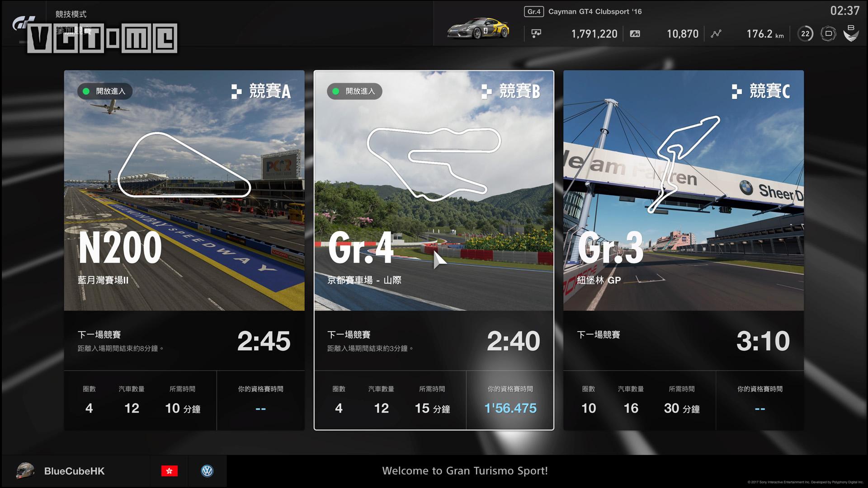Image resolution: width=868 pixels, height=488 pixels.
Task: Click the qualifying time 1'56.475 on Race B
Action: click(510, 408)
